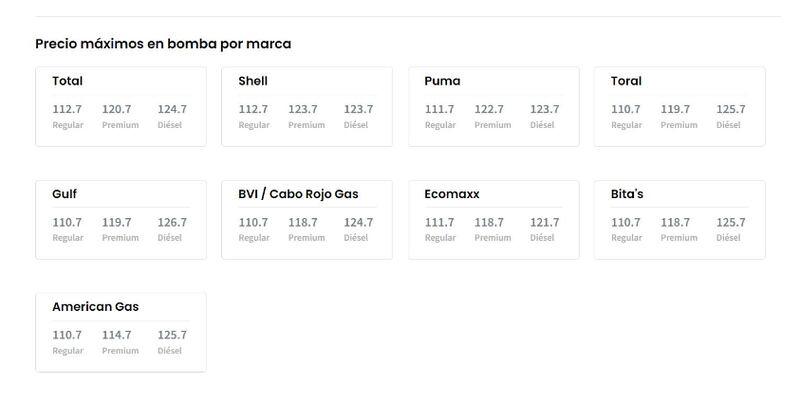Open the Ecomaxx brand card
The height and width of the screenshot is (401, 800).
(x=493, y=220)
